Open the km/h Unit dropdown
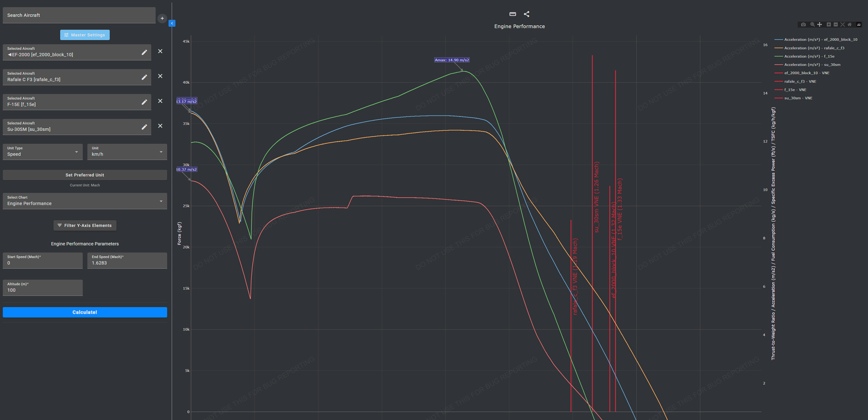This screenshot has width=868, height=420. click(x=127, y=152)
